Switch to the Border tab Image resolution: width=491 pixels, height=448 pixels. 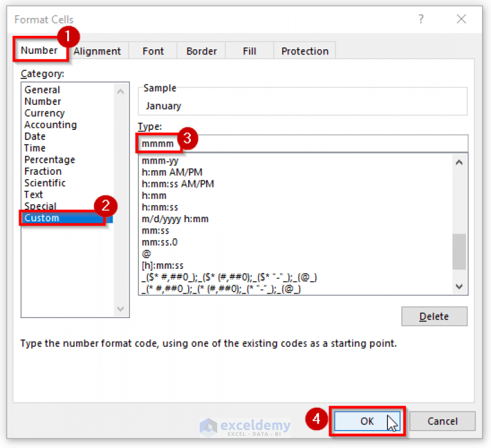tap(202, 51)
